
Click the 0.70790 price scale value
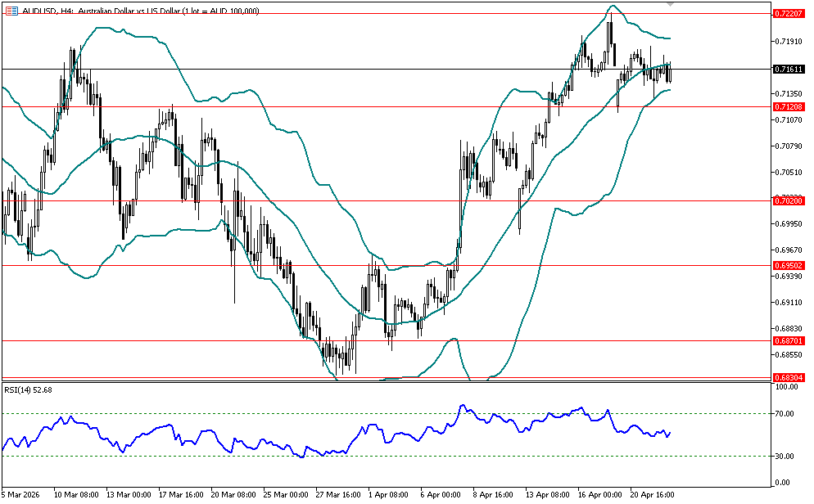788,146
